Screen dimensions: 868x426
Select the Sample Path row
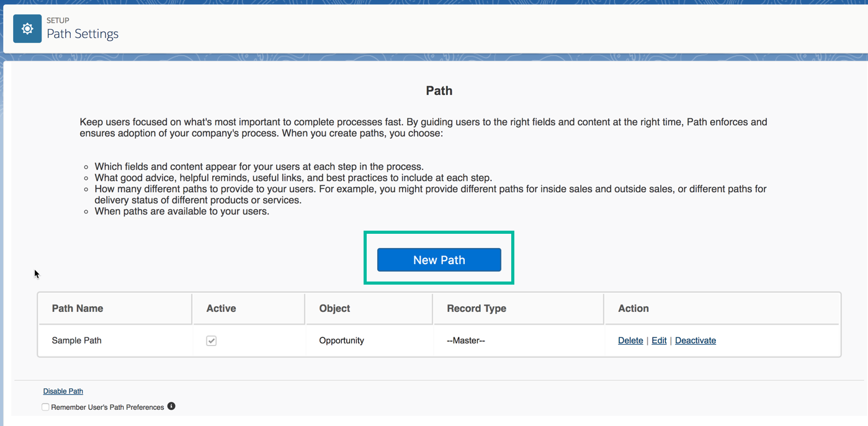[76, 340]
